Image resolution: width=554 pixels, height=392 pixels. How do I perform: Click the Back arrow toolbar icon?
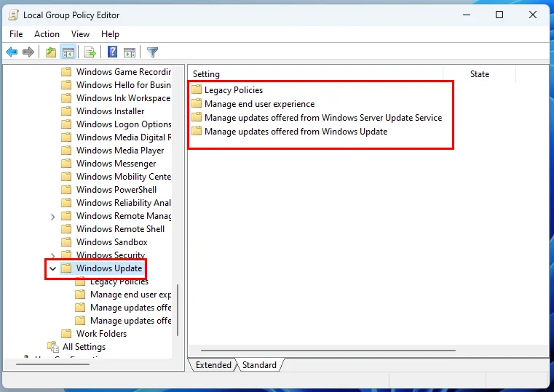click(12, 52)
